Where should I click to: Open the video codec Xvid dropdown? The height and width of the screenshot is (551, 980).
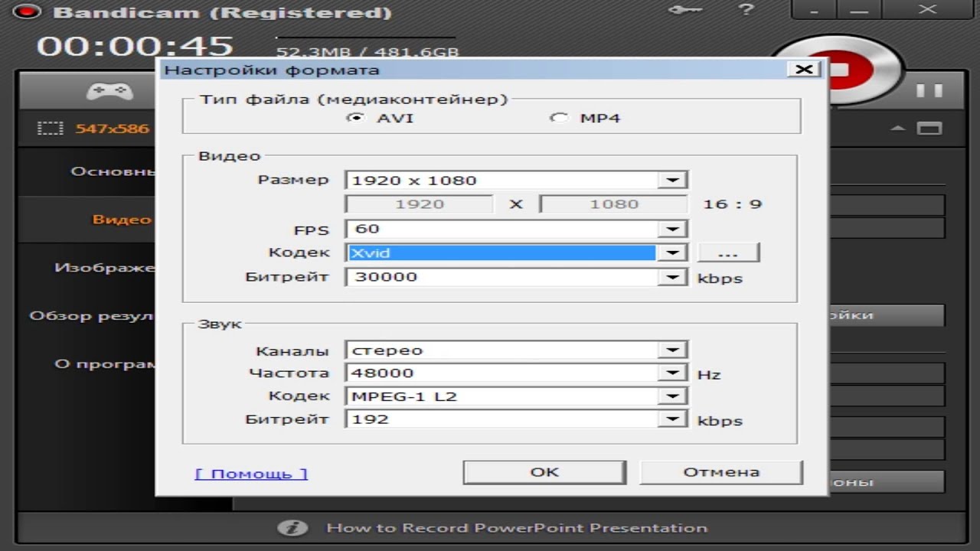(x=517, y=253)
